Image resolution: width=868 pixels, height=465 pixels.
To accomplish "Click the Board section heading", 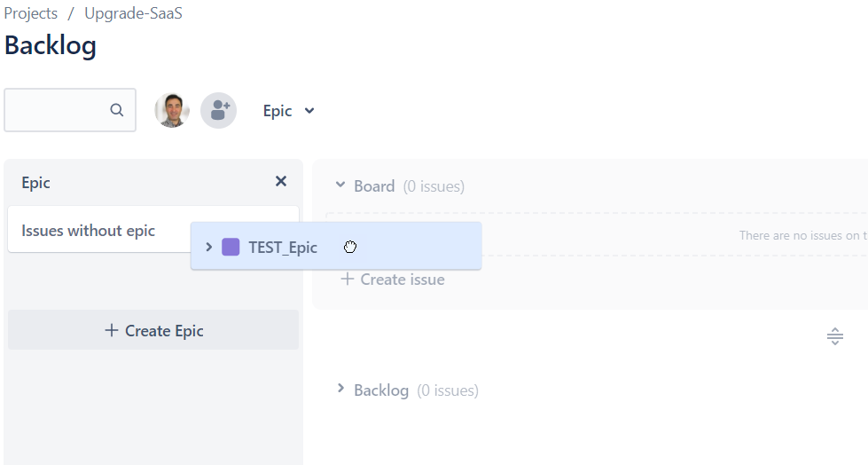I will (374, 186).
